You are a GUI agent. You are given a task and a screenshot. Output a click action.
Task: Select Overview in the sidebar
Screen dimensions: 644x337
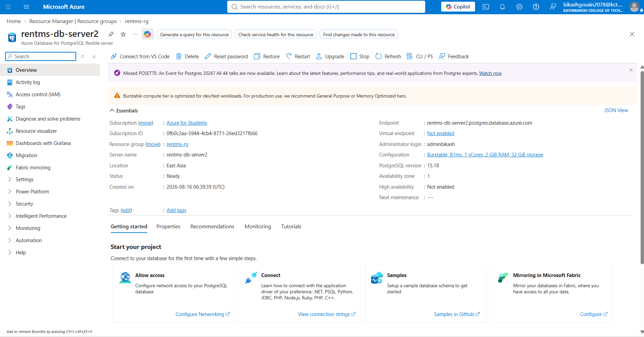[50, 70]
